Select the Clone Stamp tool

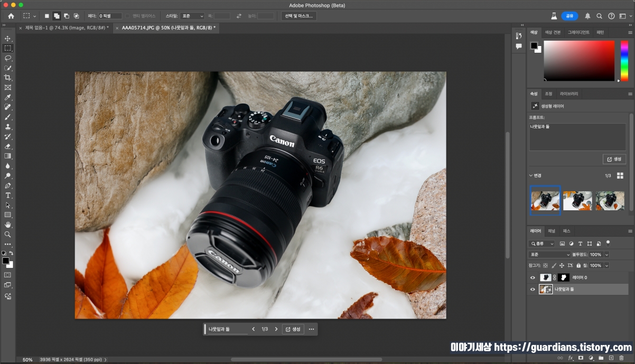tap(7, 127)
